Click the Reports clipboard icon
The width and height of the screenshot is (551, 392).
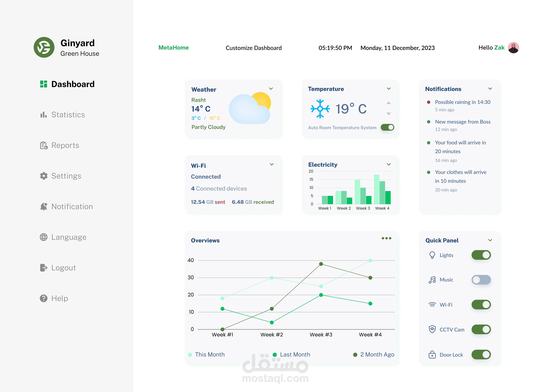[44, 145]
